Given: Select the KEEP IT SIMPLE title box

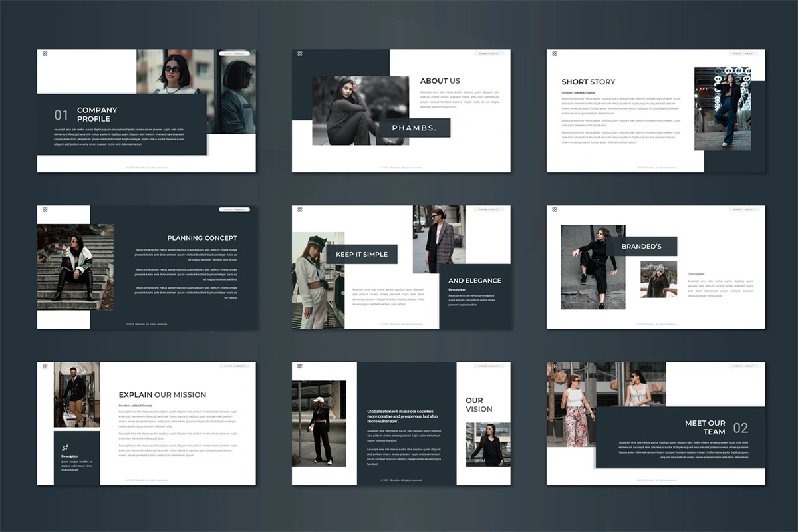Looking at the screenshot, I should coord(361,254).
